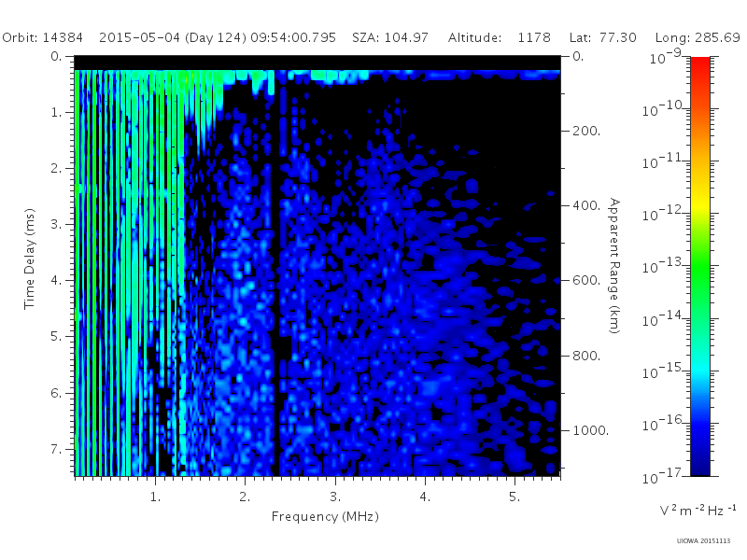Image resolution: width=747 pixels, height=560 pixels.
Task: Click the time delay tick label '5.'
Action: (x=57, y=337)
